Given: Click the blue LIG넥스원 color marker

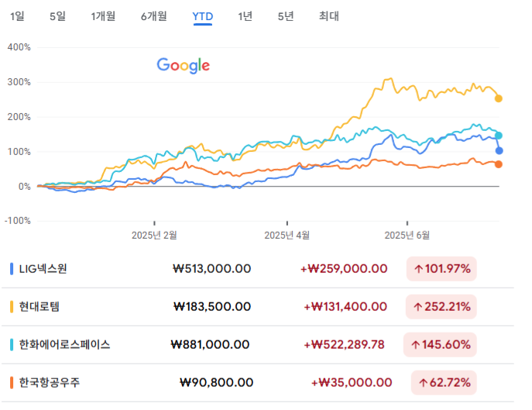Looking at the screenshot, I should tap(12, 269).
